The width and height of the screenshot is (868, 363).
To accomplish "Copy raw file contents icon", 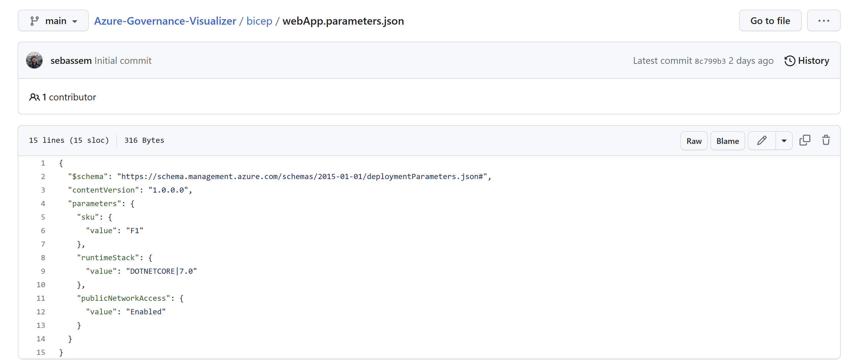I will pos(805,140).
